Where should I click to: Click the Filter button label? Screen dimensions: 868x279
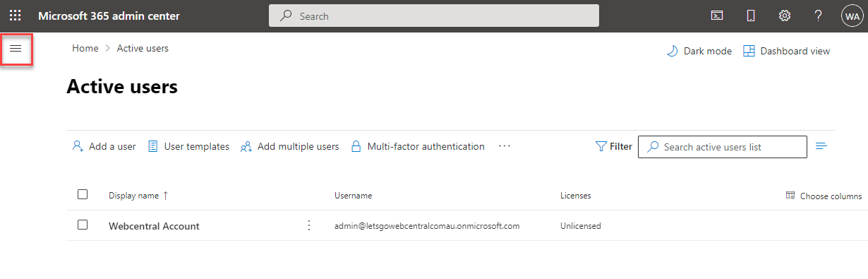(621, 146)
